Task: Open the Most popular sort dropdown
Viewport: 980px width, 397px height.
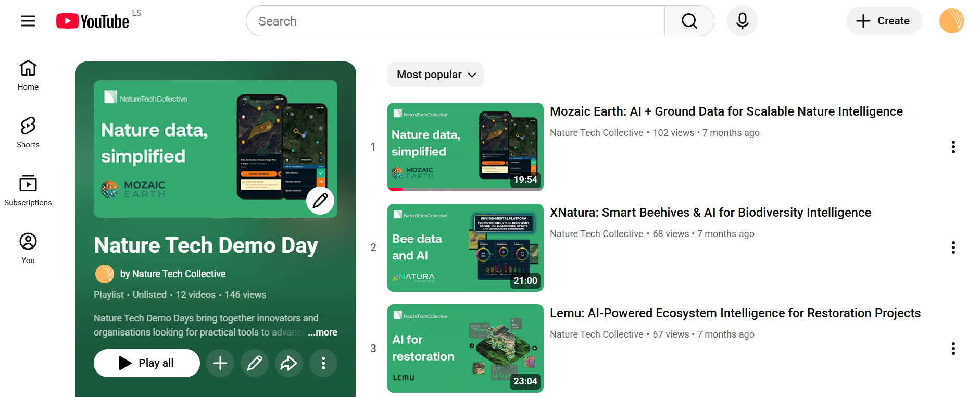Action: [x=435, y=75]
